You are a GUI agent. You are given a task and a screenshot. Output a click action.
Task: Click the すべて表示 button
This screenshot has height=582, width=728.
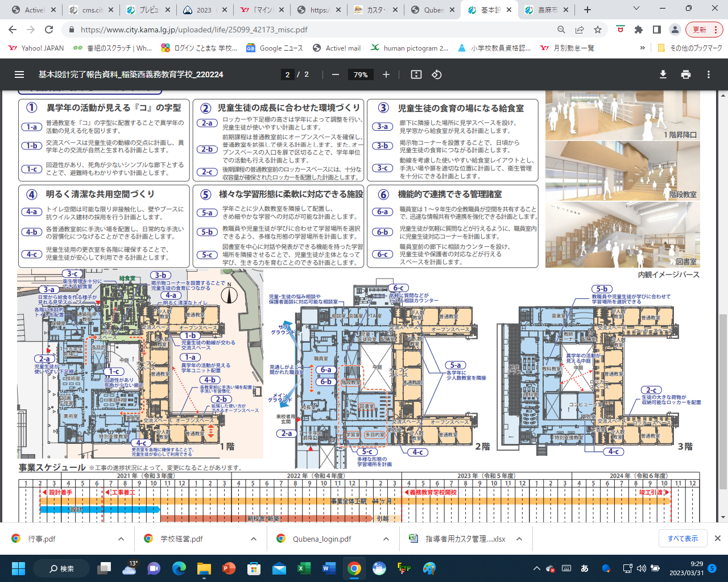[682, 538]
